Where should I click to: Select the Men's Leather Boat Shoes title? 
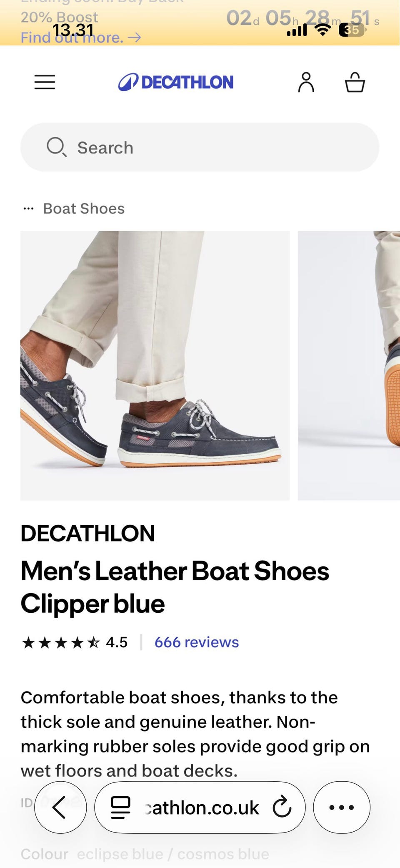pyautogui.click(x=175, y=587)
